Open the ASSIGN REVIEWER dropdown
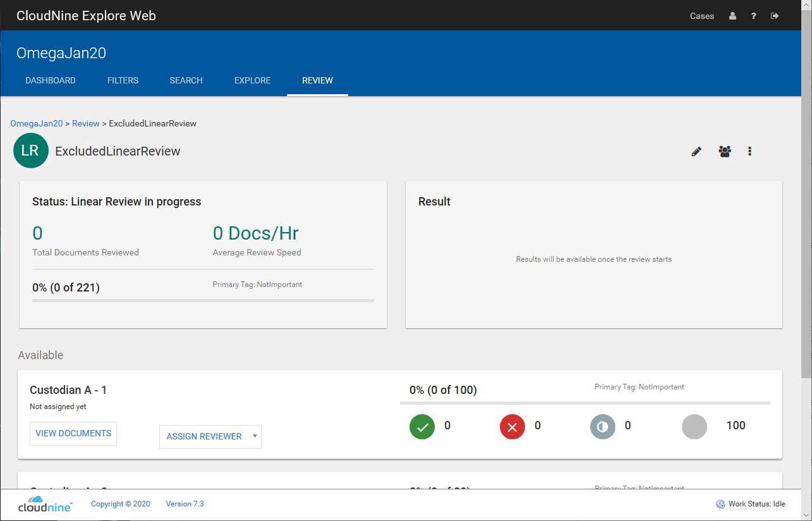 click(210, 436)
